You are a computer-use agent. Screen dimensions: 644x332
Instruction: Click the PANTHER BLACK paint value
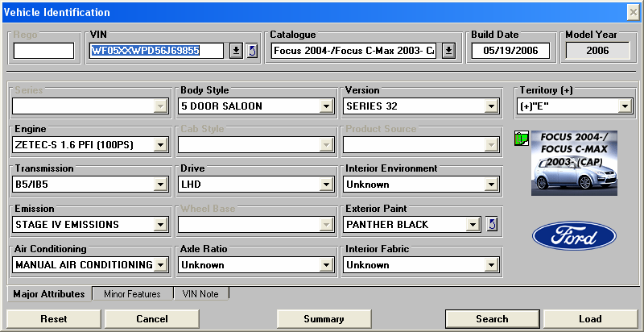click(387, 224)
